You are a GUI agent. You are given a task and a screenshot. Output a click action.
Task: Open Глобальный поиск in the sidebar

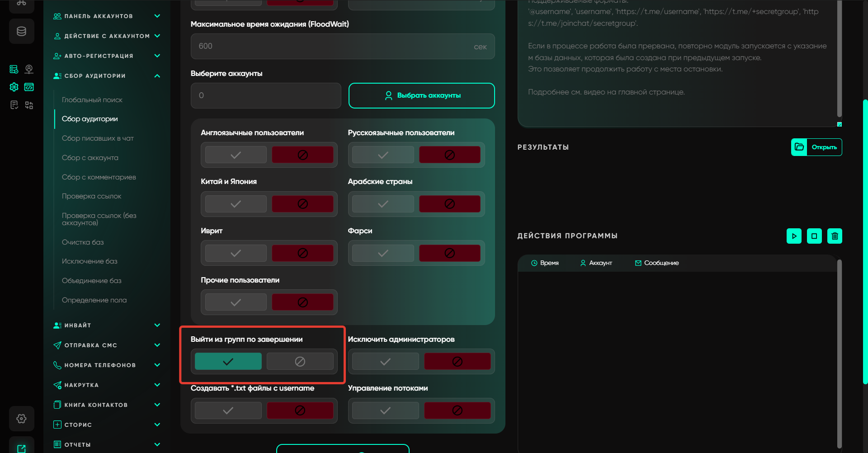coord(92,100)
